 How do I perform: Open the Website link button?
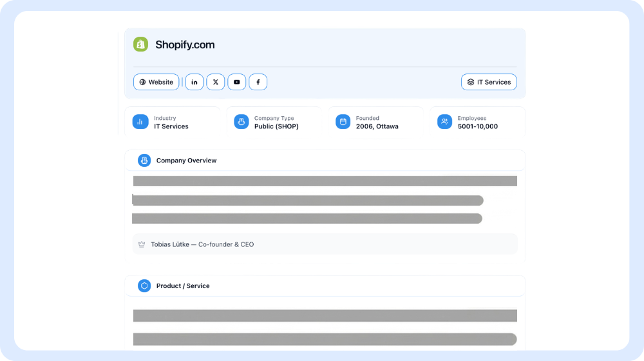pyautogui.click(x=156, y=82)
